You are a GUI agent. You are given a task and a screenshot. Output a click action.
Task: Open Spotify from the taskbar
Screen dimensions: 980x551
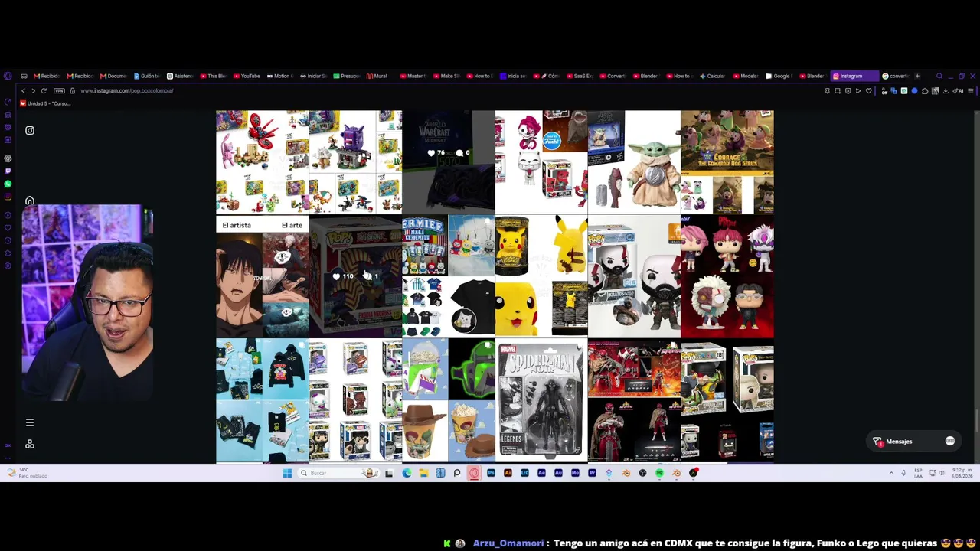point(659,473)
